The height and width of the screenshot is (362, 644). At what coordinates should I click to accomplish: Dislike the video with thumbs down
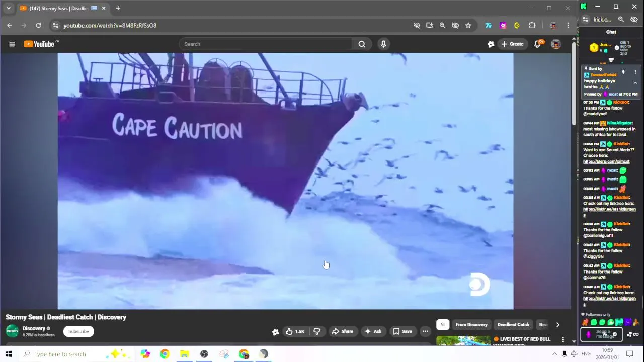tap(317, 331)
